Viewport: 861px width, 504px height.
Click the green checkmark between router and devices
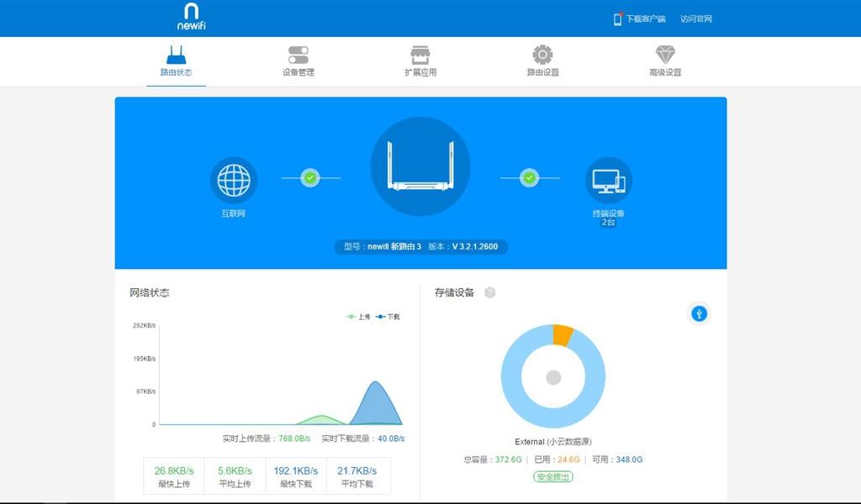click(530, 178)
